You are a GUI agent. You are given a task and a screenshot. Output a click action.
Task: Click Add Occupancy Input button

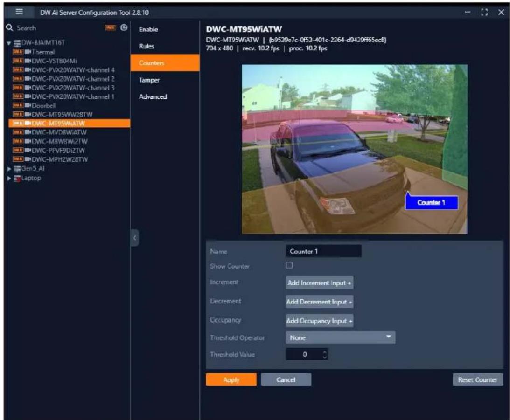[320, 321]
